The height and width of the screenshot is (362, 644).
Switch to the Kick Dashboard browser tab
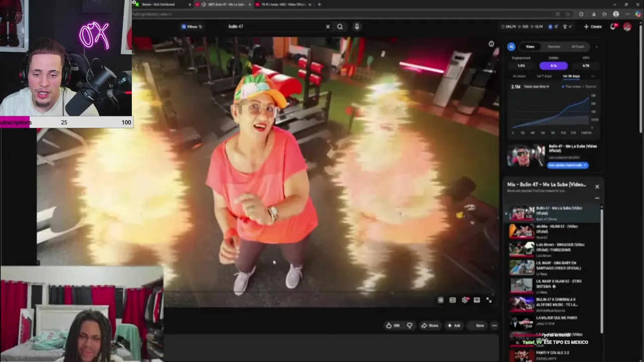162,5
